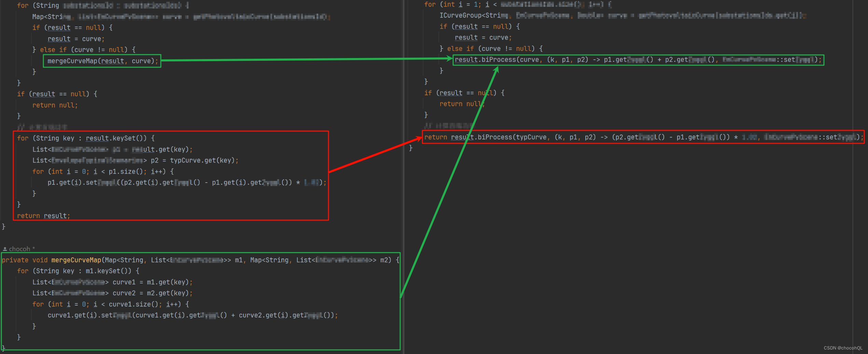
Task: Click 'return null;' in the right pane
Action: pyautogui.click(x=462, y=104)
